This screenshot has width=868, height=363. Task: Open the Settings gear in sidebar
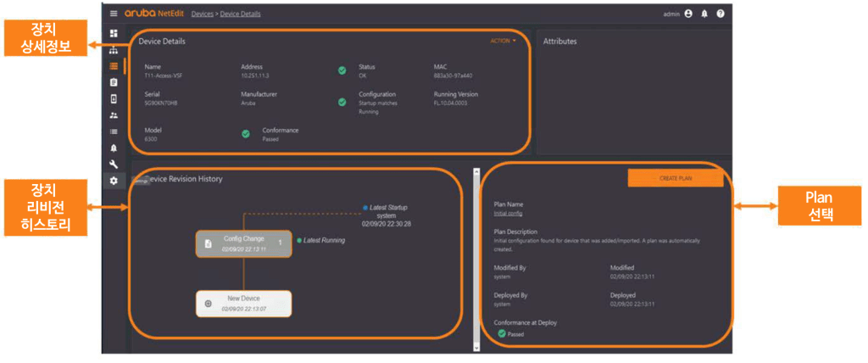coord(114,181)
